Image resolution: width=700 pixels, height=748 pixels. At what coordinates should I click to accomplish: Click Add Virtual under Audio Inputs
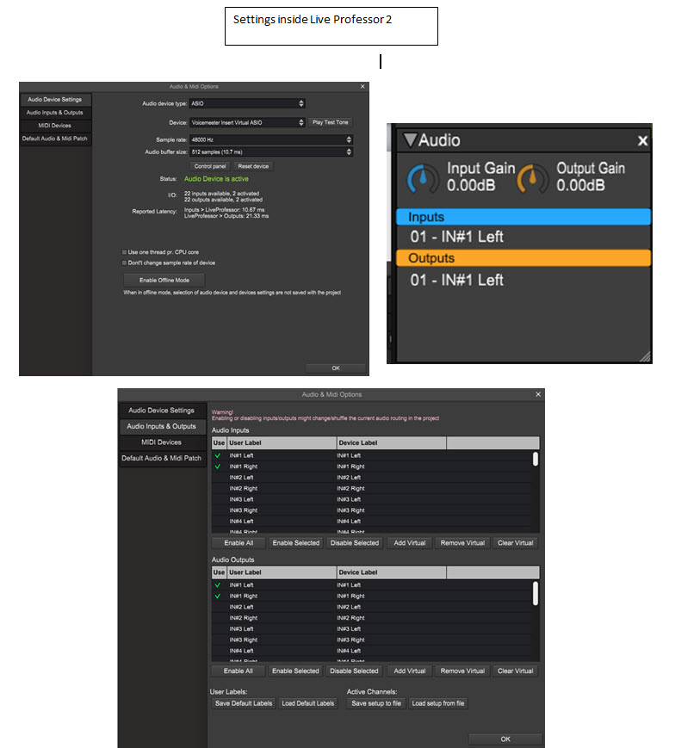[409, 543]
